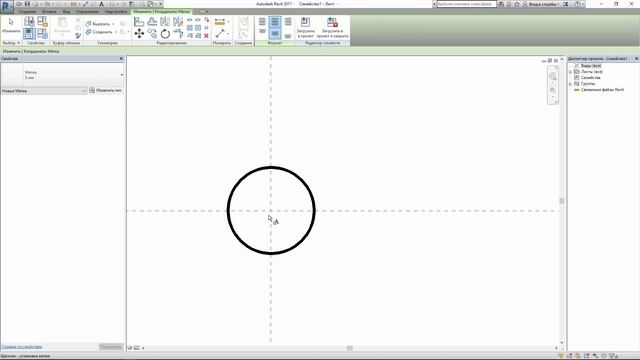
Task: Close the Диспетчер проекта panel
Action: pos(636,59)
